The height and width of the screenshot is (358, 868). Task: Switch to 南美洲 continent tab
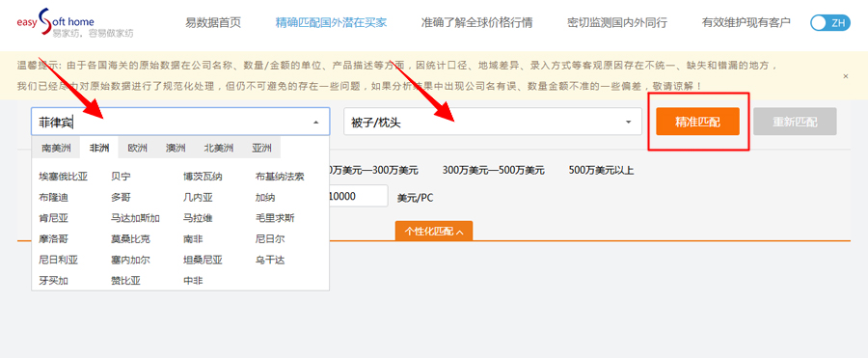click(56, 148)
